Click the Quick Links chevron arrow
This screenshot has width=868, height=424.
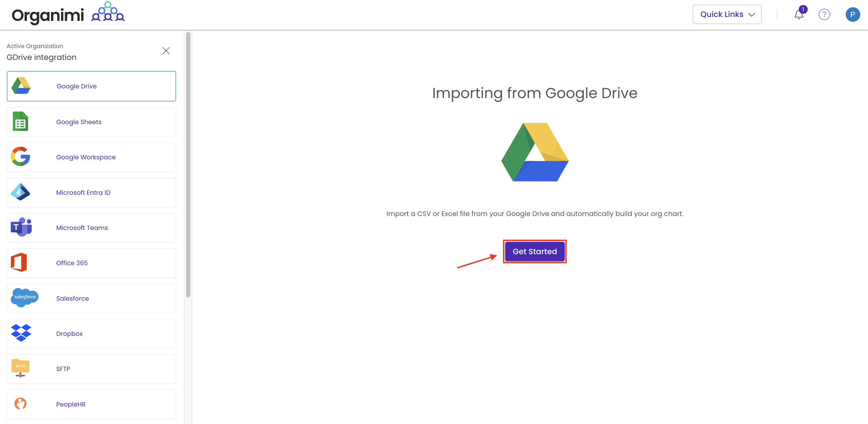click(x=751, y=15)
